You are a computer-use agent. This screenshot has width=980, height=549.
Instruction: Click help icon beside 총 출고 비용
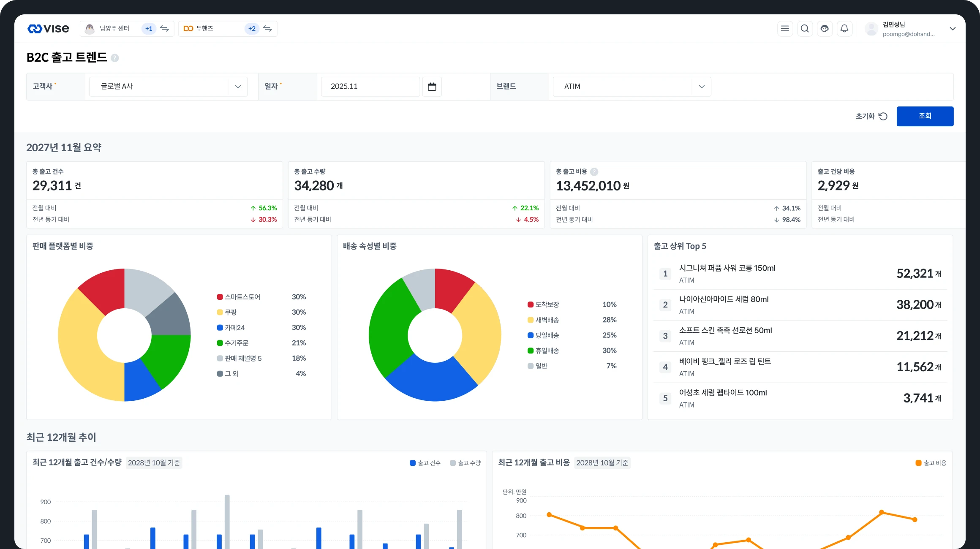pos(594,171)
